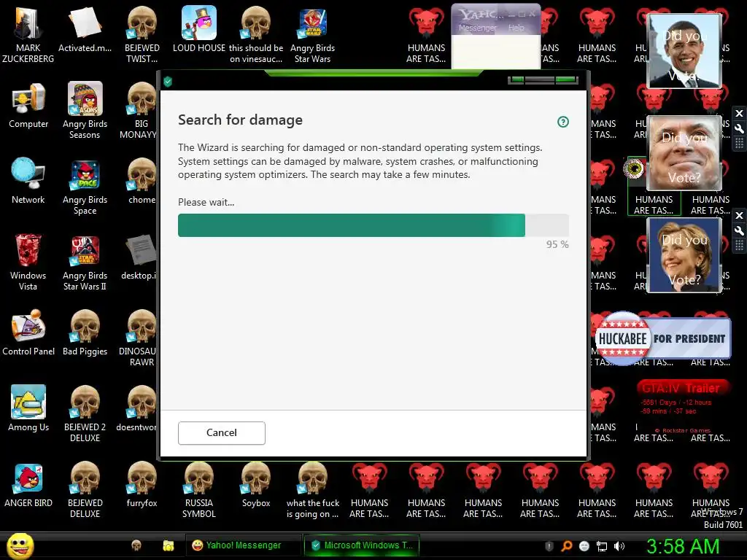Click the help question mark icon in wizard
The width and height of the screenshot is (747, 560).
point(563,122)
